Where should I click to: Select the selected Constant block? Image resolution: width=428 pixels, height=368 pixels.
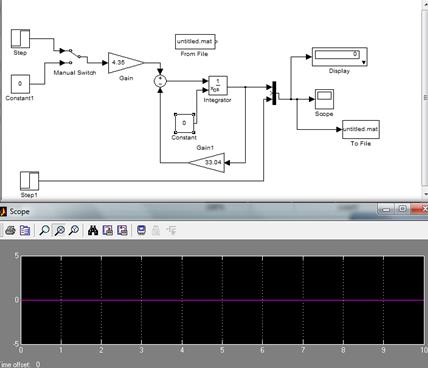pos(184,123)
